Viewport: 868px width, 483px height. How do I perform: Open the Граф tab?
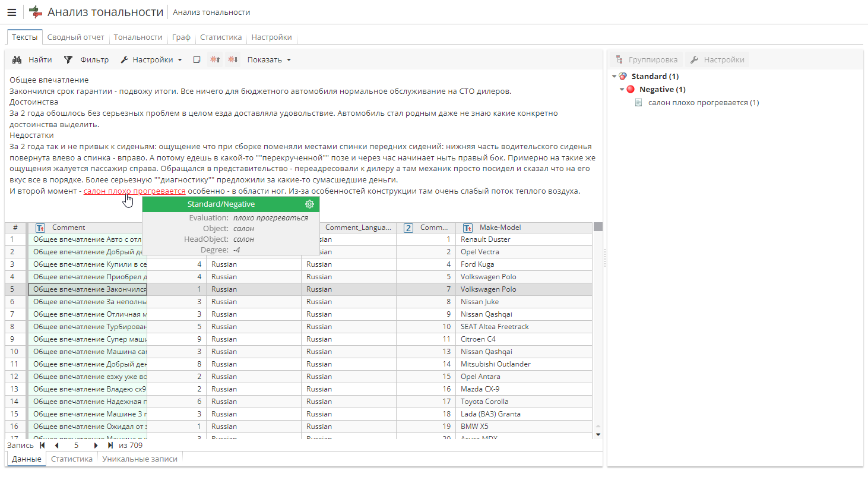coord(181,37)
